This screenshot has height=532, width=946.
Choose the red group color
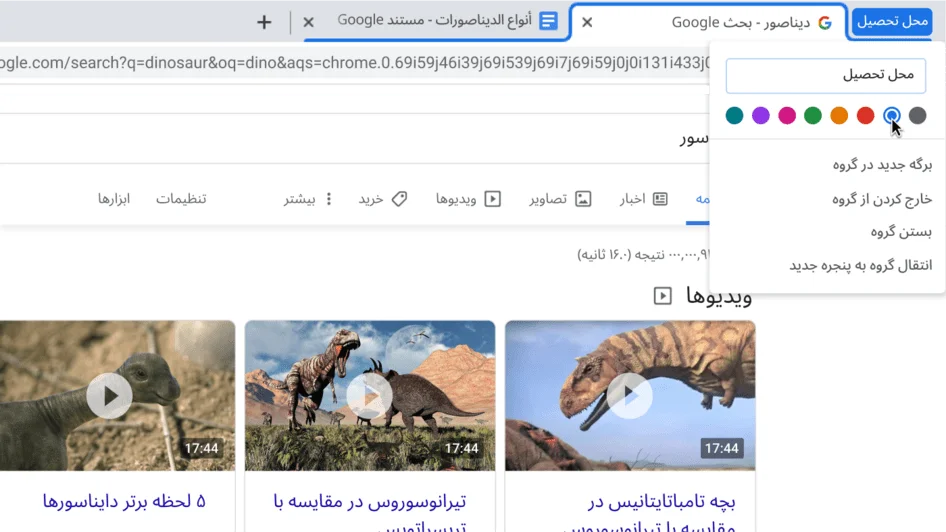(x=865, y=115)
